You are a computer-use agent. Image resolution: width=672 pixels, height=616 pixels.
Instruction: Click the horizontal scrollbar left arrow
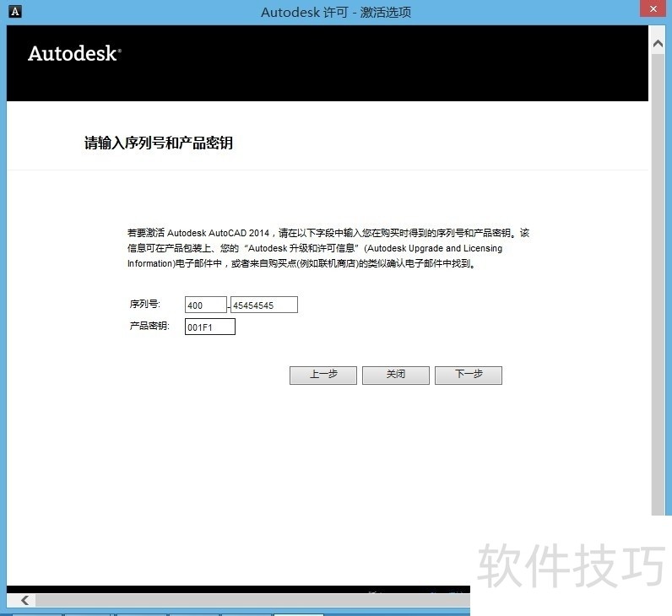pos(24,600)
